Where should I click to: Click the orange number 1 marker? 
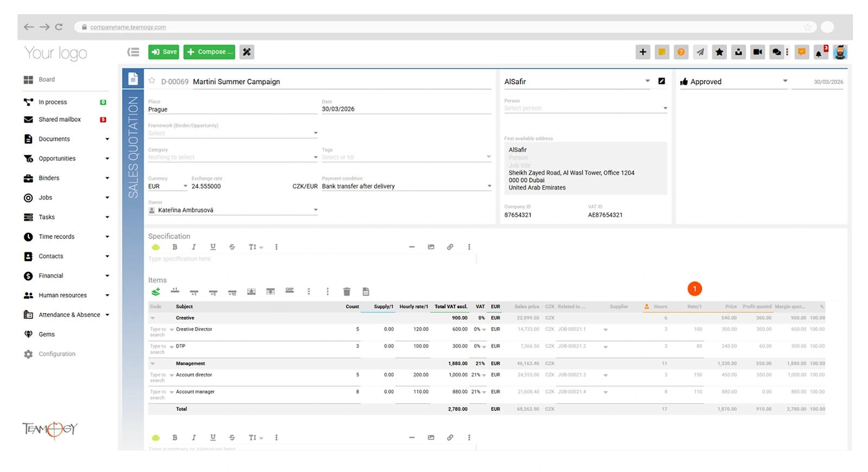[x=694, y=289]
